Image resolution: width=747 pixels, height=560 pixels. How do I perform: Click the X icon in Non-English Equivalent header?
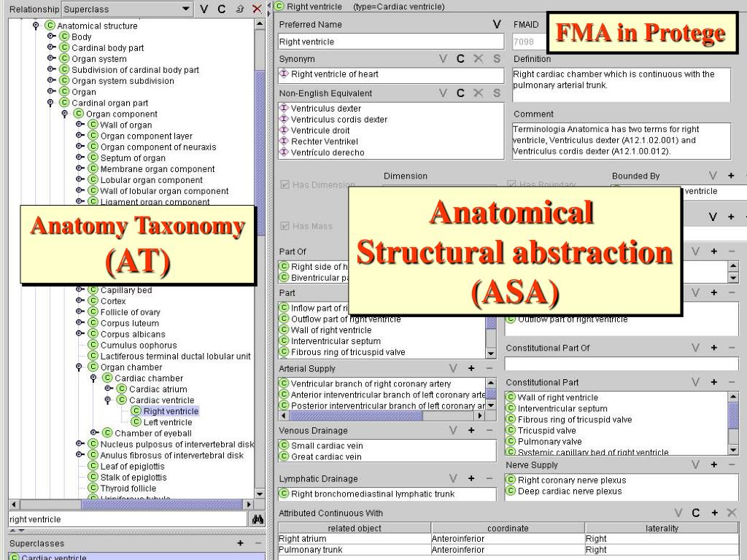click(479, 93)
